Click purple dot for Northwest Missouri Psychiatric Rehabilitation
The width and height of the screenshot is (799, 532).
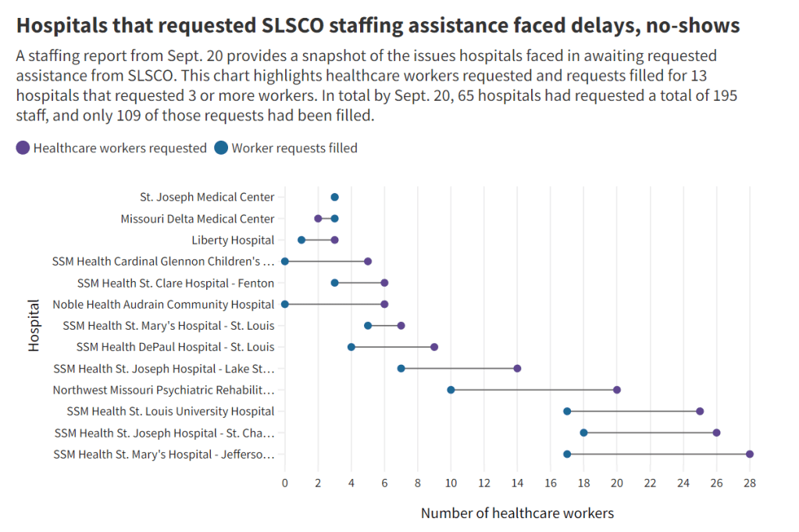click(x=617, y=390)
